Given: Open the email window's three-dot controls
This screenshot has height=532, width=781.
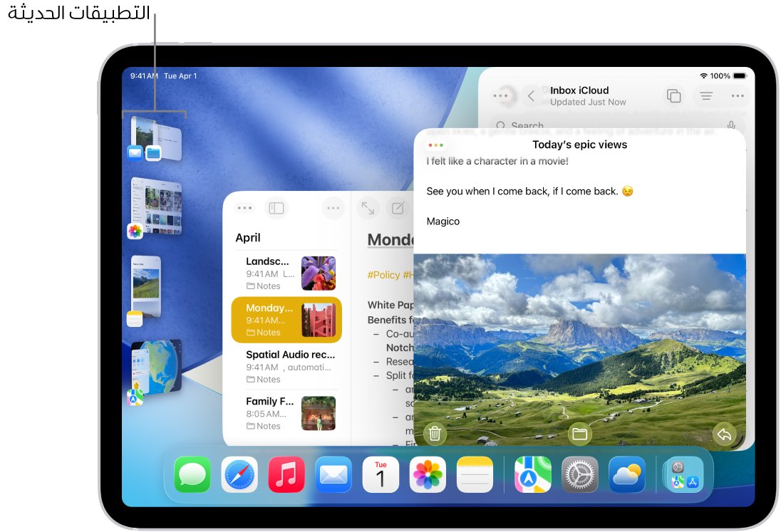Looking at the screenshot, I should click(x=436, y=144).
